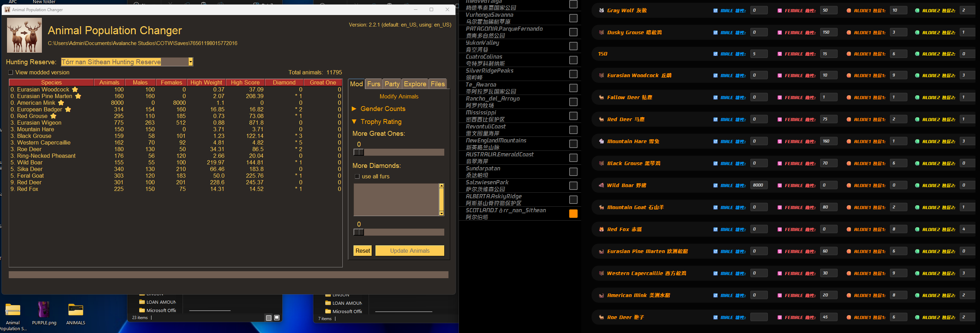The height and width of the screenshot is (333, 980).
Task: Select the Sika Deer row in species table
Action: click(176, 169)
